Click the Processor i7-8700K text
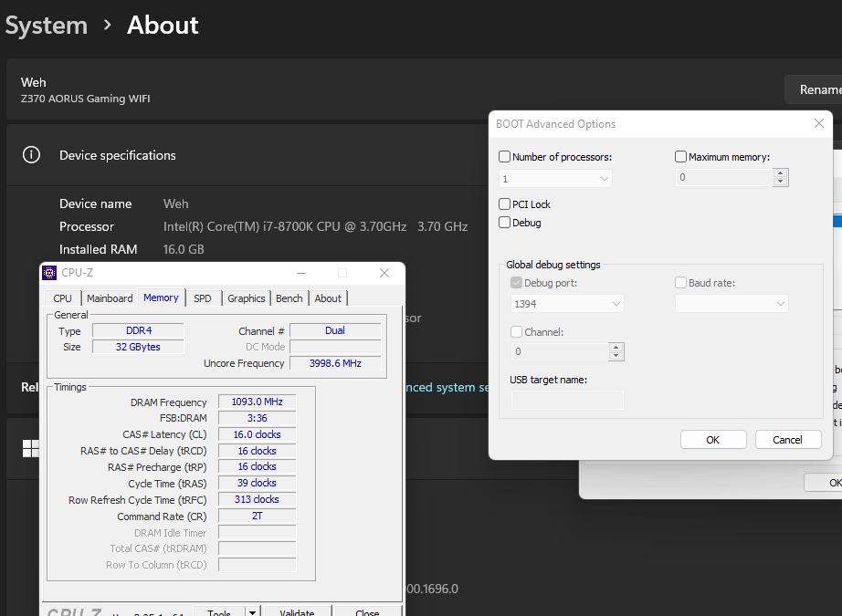 [315, 226]
